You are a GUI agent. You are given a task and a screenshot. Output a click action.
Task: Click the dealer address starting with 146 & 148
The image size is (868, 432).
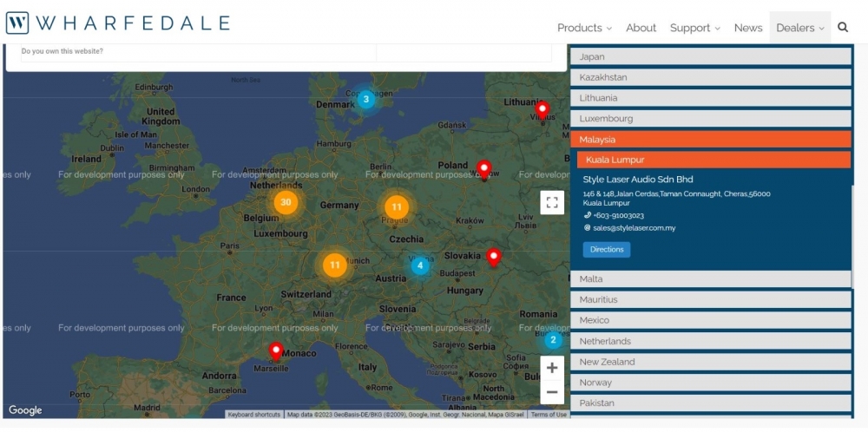(x=676, y=199)
